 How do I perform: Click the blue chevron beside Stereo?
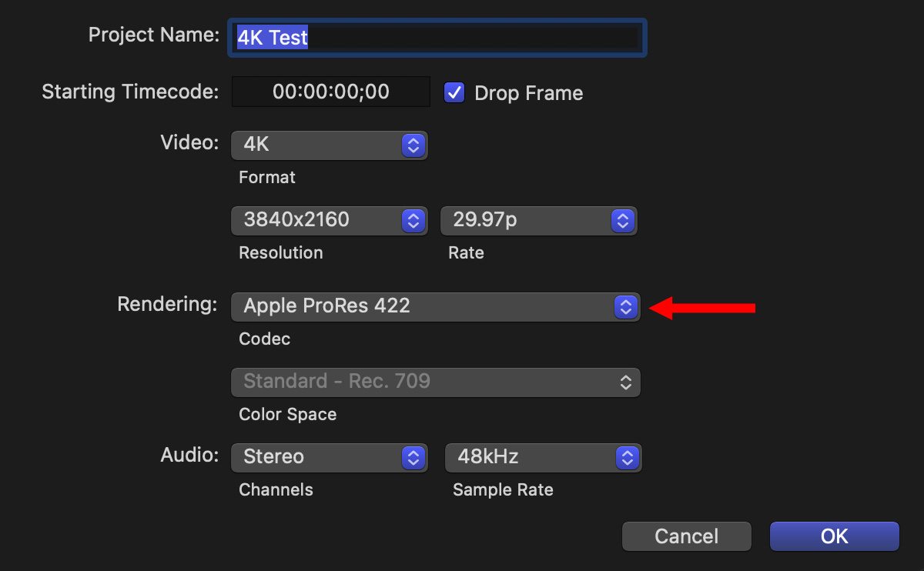click(x=413, y=457)
